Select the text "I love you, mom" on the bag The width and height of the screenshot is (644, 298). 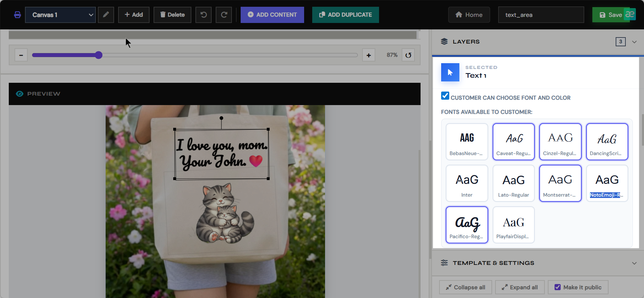click(x=222, y=145)
